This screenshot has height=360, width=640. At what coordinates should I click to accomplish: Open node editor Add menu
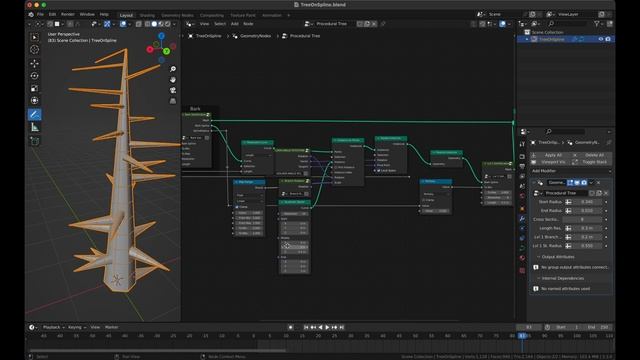point(235,24)
